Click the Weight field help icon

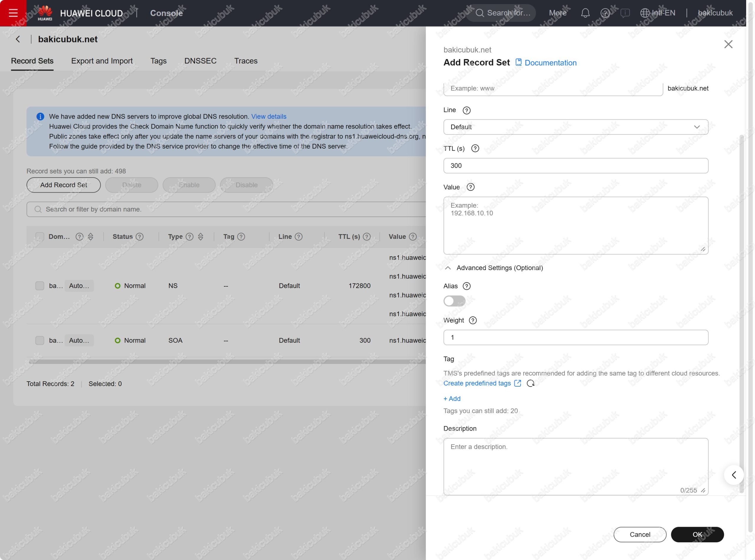[x=472, y=320]
